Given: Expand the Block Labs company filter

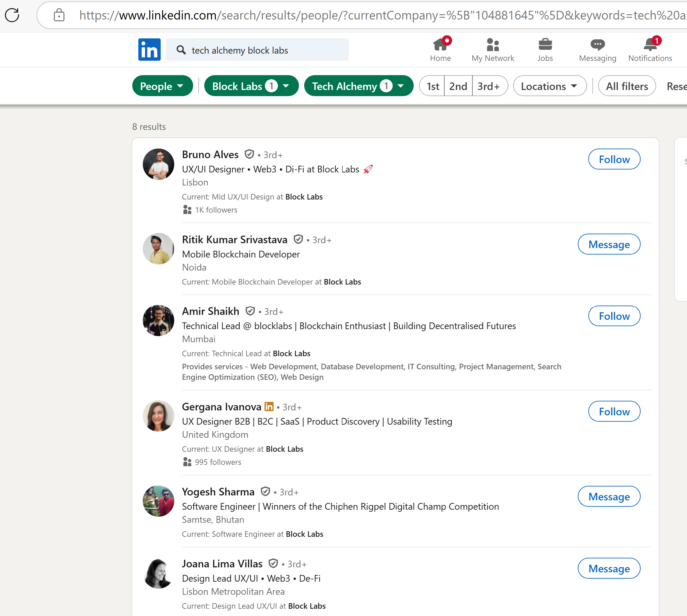Looking at the screenshot, I should pyautogui.click(x=251, y=86).
